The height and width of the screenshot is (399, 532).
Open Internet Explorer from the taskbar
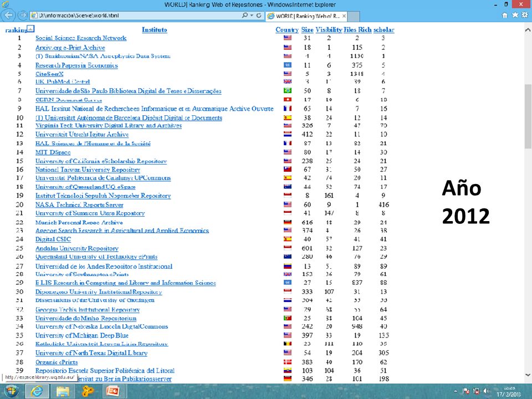[x=37, y=391]
